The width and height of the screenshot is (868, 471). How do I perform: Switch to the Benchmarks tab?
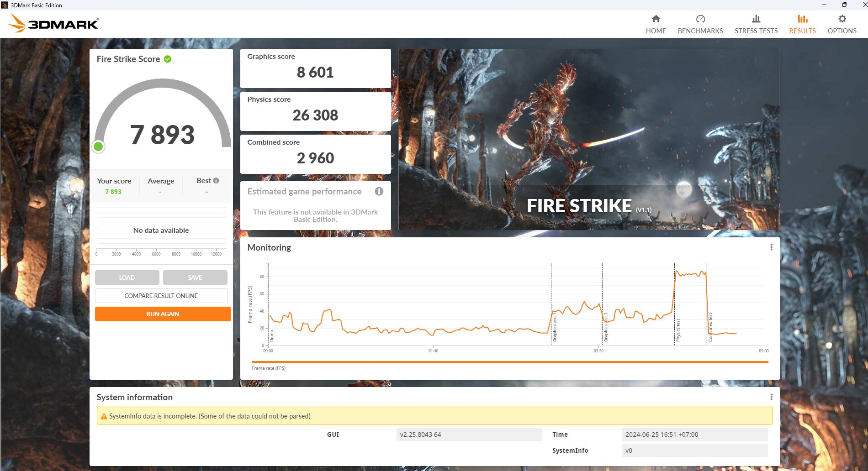(x=700, y=25)
